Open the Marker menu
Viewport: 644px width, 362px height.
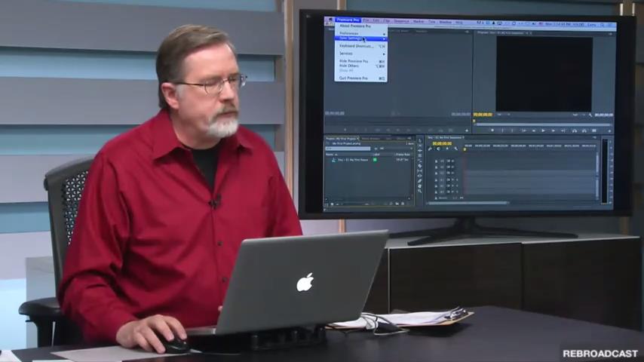click(x=419, y=21)
